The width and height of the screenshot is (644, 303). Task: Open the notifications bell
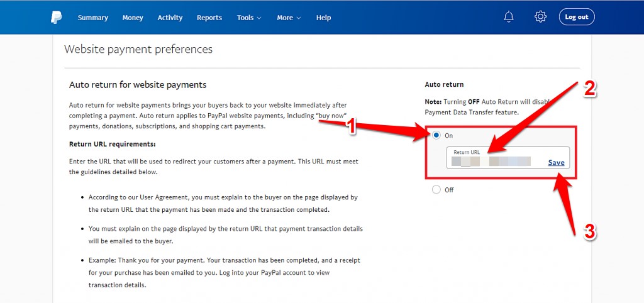pos(509,17)
